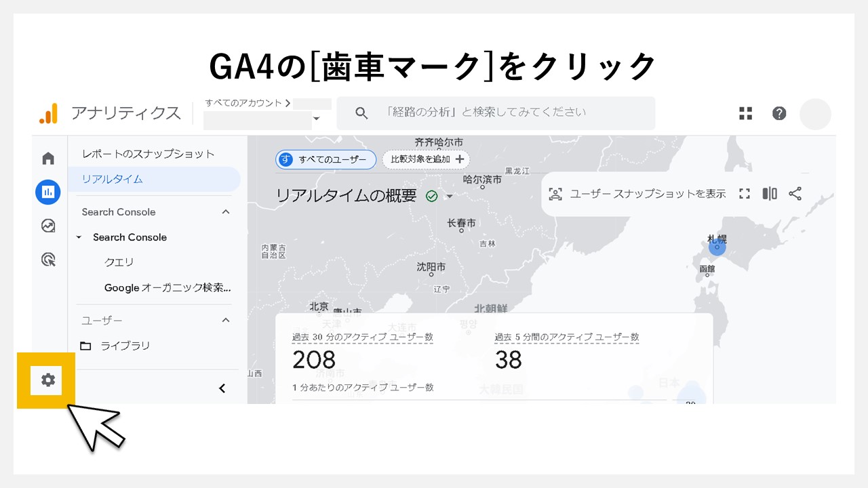The image size is (868, 488).
Task: Open the account selector dropdown
Action: point(316,119)
